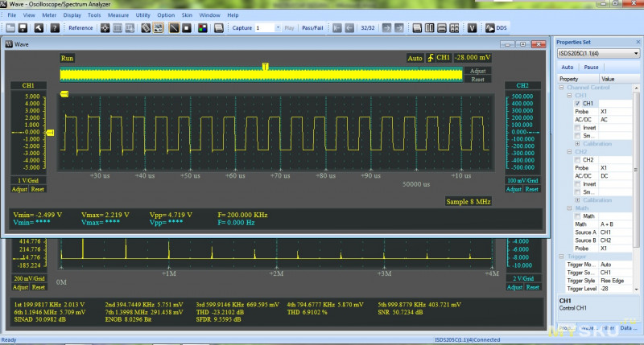644x345 pixels.
Task: Collapse the CH1 properties group
Action: pyautogui.click(x=569, y=96)
